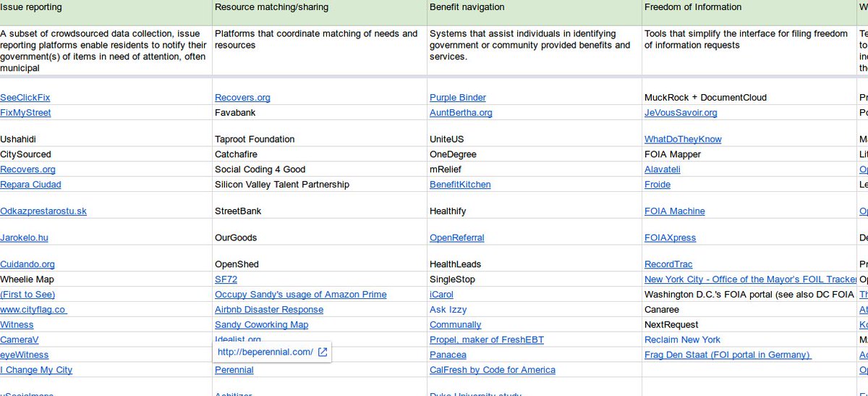This screenshot has height=396, width=868.
Task: Open the http://beperennial.com/ tooltip URL
Action: [x=265, y=353]
